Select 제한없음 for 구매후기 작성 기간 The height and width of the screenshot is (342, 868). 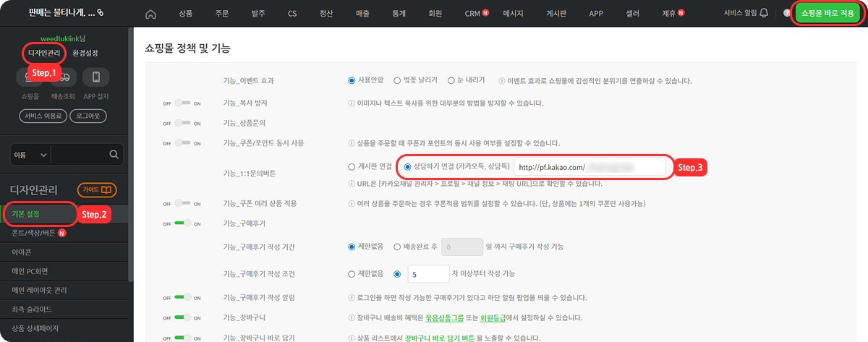[x=352, y=247]
